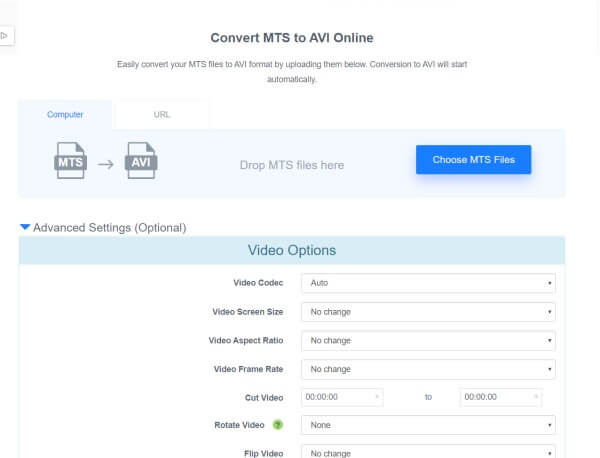This screenshot has width=600, height=458.
Task: Switch to the Computer tab
Action: (65, 114)
